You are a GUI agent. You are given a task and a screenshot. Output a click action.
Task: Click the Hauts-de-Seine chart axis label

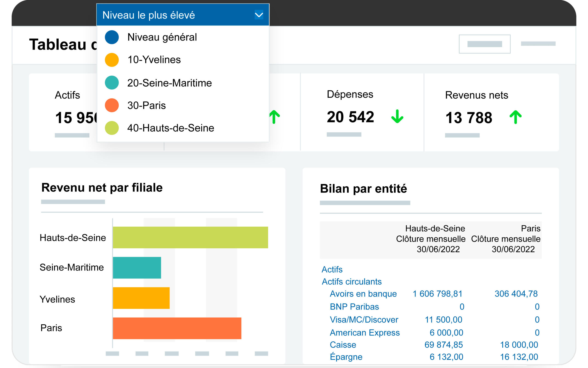pyautogui.click(x=73, y=238)
